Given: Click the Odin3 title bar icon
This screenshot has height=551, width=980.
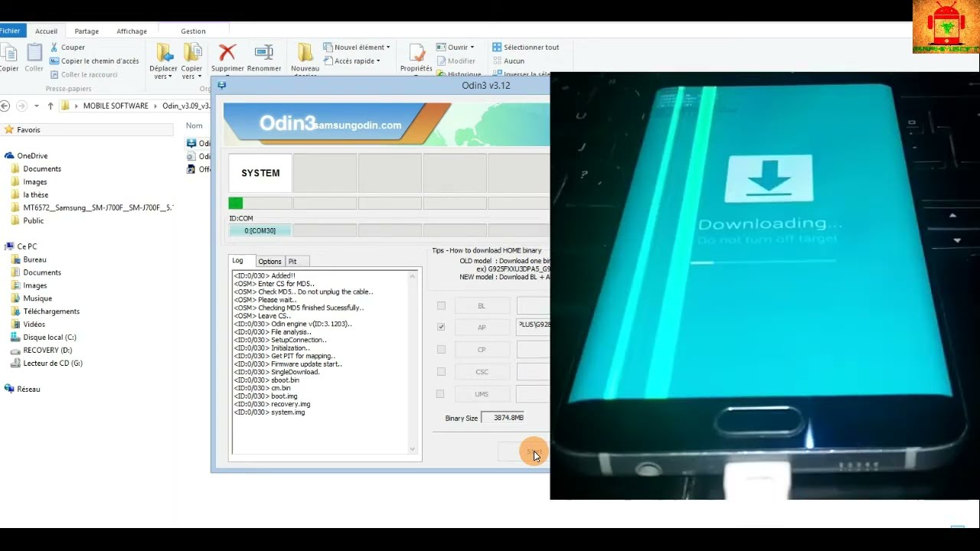Looking at the screenshot, I should tap(222, 86).
